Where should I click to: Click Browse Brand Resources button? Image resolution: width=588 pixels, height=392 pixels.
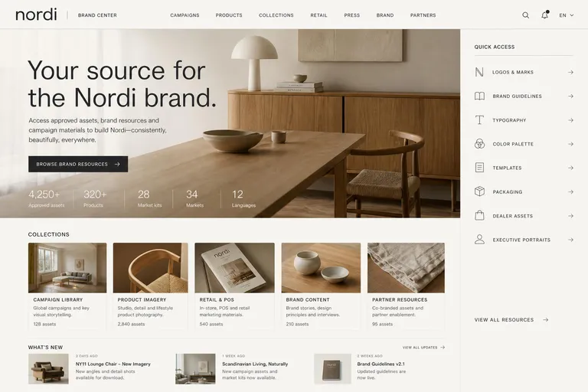78,165
